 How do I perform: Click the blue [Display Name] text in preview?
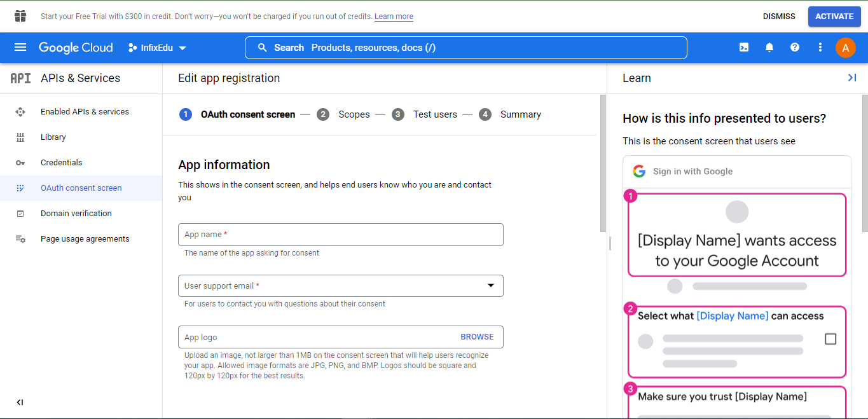(733, 316)
